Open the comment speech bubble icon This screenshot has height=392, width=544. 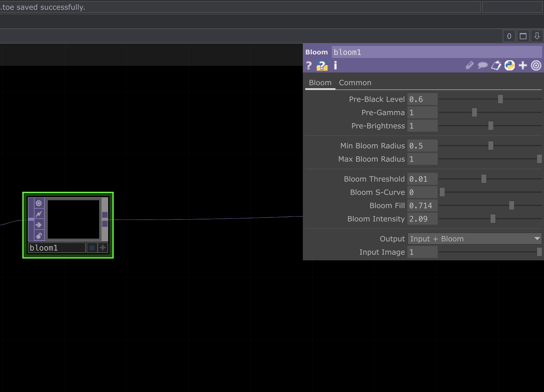(x=483, y=65)
